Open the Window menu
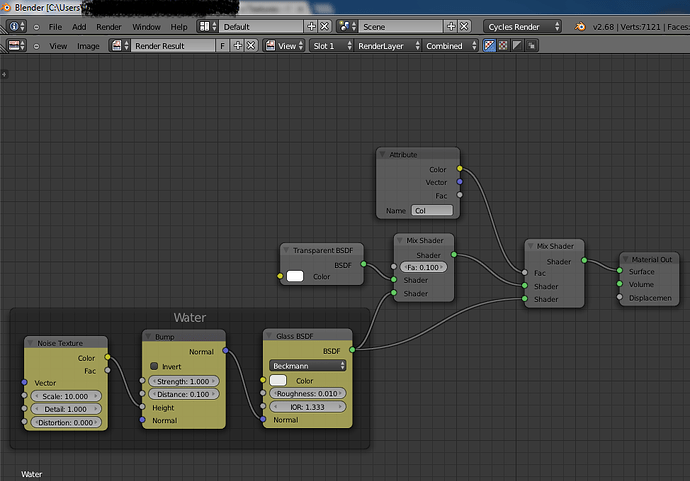The image size is (690, 481). [x=146, y=27]
